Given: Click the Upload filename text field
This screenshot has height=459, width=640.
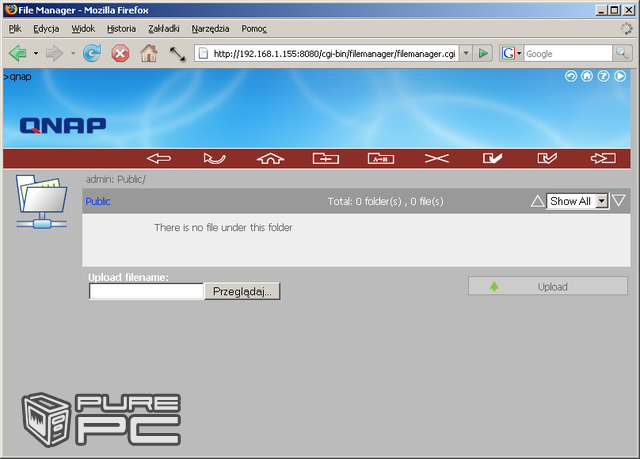Looking at the screenshot, I should (x=146, y=291).
